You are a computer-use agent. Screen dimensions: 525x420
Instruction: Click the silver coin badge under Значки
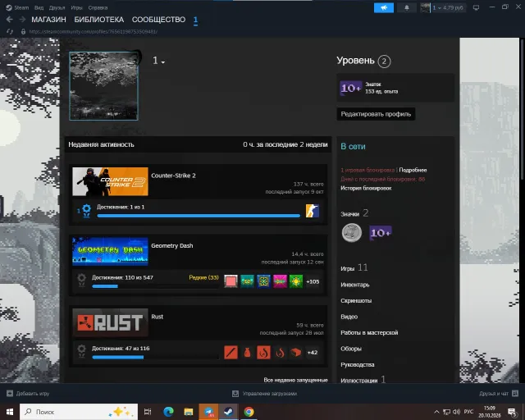352,232
